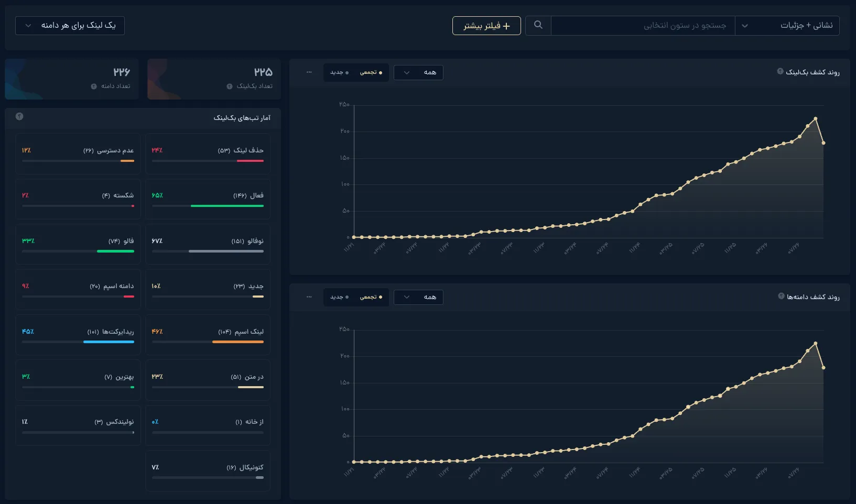The image size is (856, 504).
Task: Open همه dropdown in backlink discovery chart
Action: [x=418, y=72]
